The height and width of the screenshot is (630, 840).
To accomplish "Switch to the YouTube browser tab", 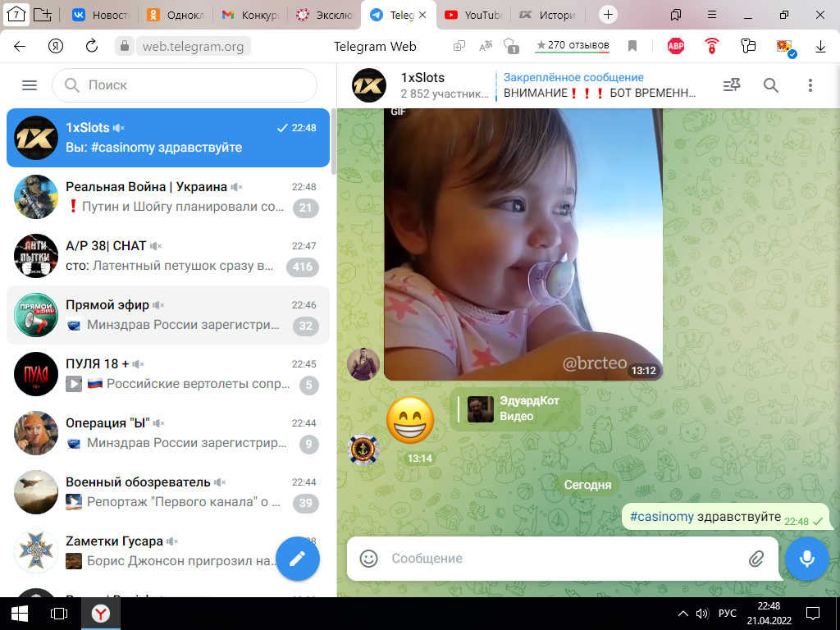I will pos(475,15).
